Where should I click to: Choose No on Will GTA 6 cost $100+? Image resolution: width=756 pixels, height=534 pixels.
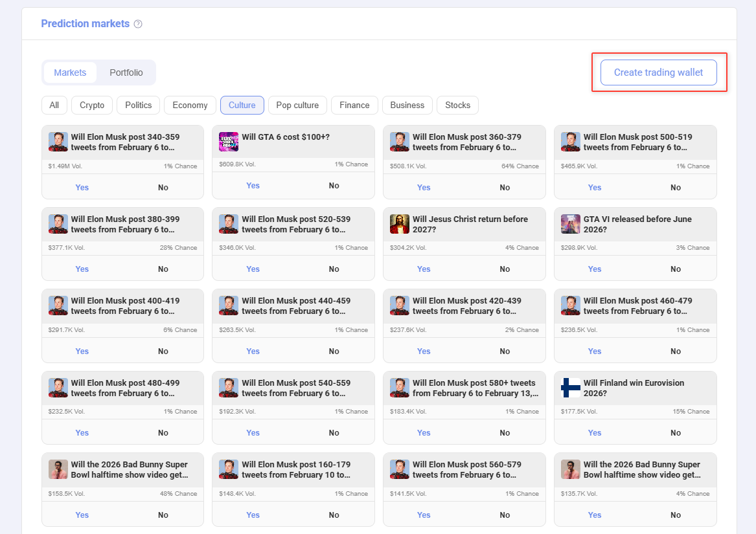tap(334, 186)
